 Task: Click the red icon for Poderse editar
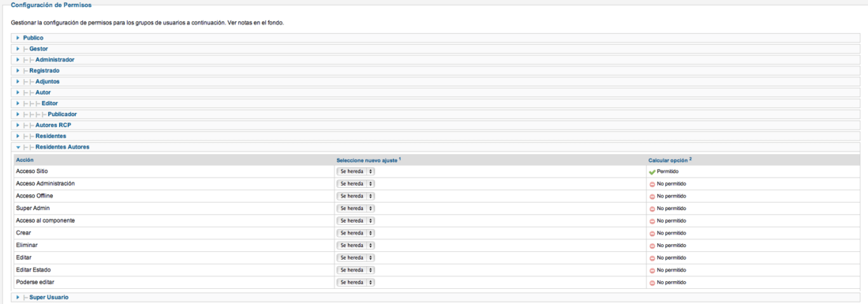click(652, 283)
